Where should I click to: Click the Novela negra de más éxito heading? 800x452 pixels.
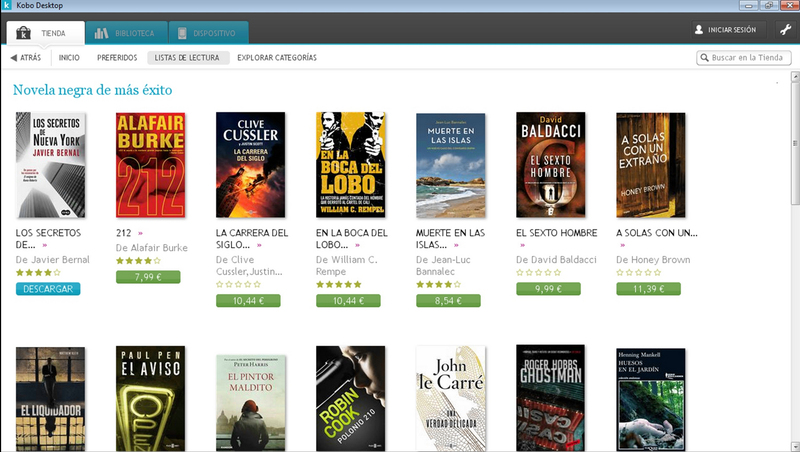pyautogui.click(x=92, y=90)
